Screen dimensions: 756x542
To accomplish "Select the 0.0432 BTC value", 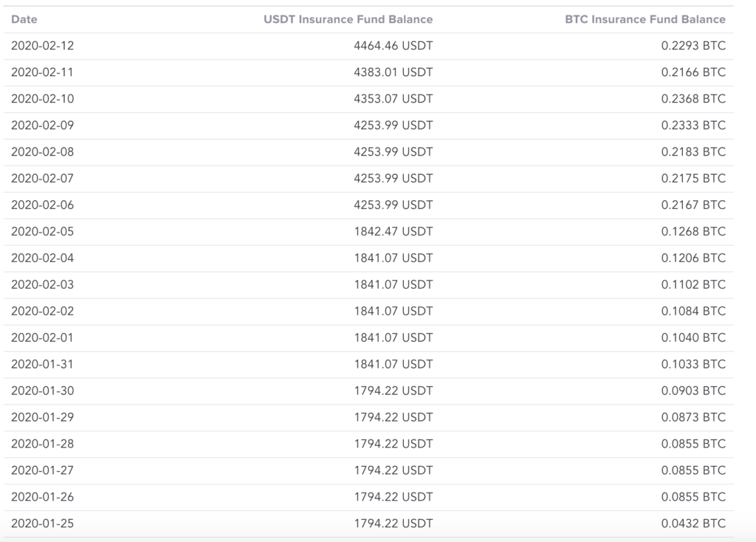I will click(x=693, y=524).
